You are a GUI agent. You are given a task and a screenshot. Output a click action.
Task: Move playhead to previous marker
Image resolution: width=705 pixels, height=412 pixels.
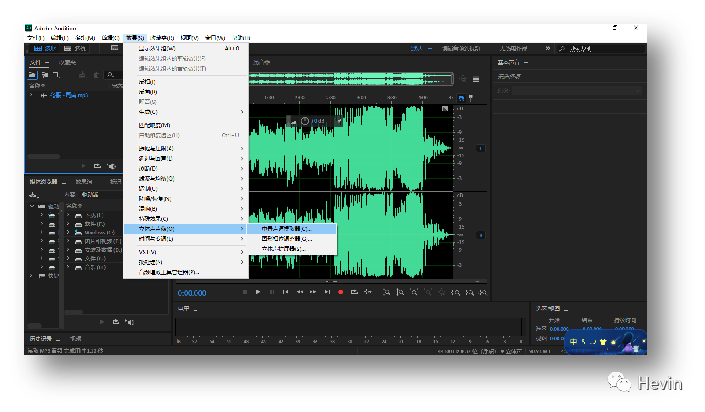click(286, 292)
